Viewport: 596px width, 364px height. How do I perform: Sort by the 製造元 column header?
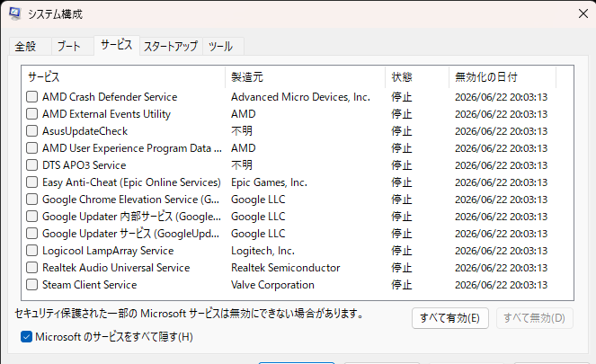(306, 77)
